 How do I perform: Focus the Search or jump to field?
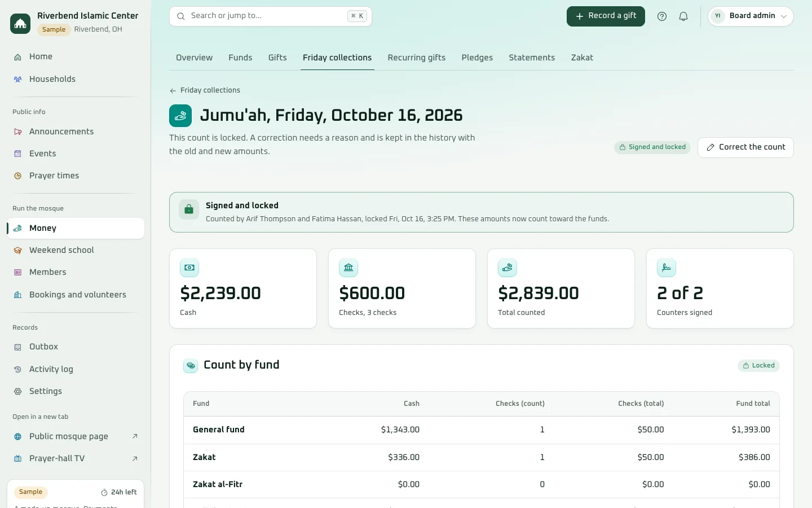point(271,16)
